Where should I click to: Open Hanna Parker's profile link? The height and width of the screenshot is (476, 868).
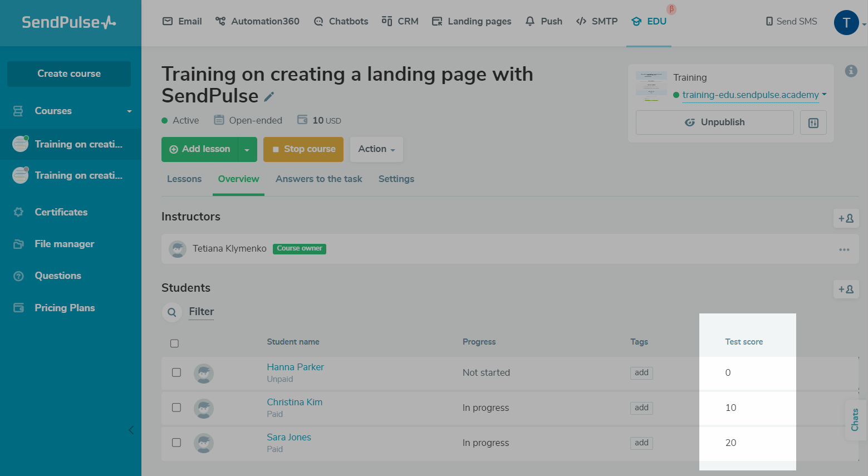[295, 367]
